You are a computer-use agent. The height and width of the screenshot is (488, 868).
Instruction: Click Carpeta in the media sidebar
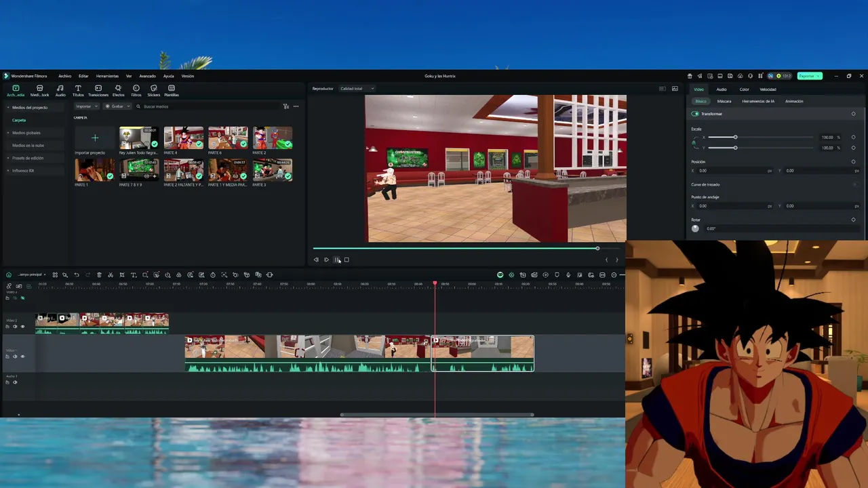19,120
